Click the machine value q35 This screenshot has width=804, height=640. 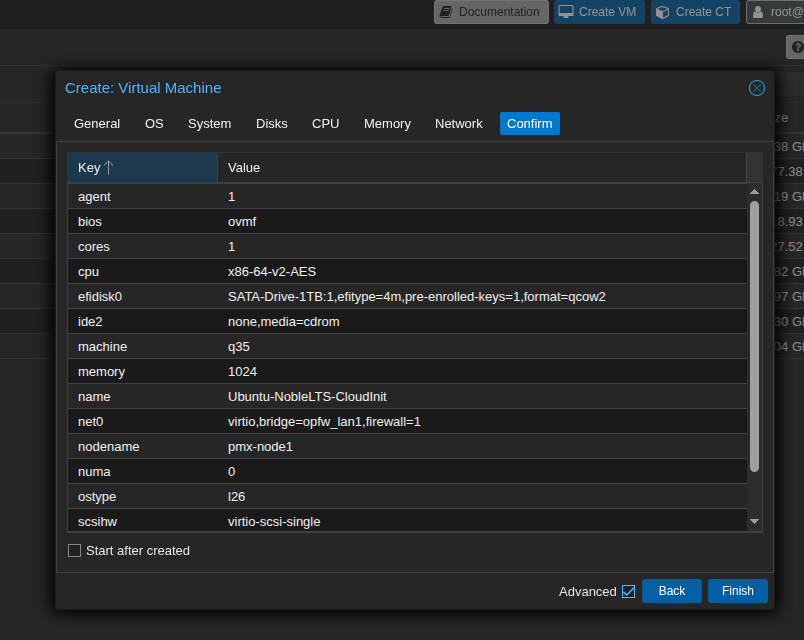(238, 347)
